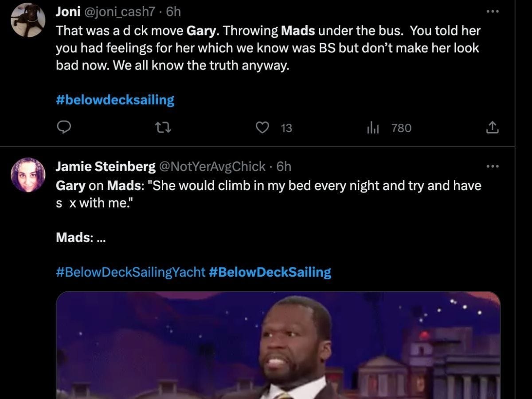Screen dimensions: 532x399
Task: Play the GIF in Jamie's tweet
Action: (278, 345)
